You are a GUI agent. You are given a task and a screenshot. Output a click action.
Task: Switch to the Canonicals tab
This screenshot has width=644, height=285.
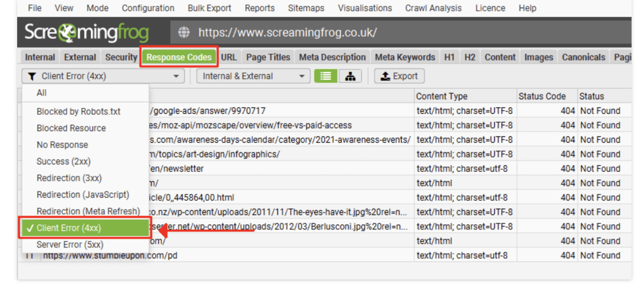[x=583, y=57]
